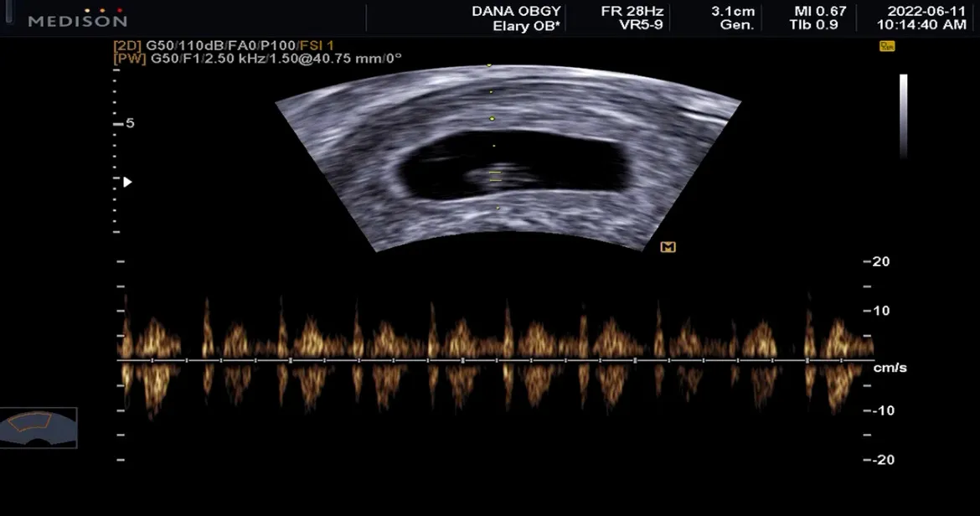Image resolution: width=980 pixels, height=516 pixels.
Task: Click the PW sample gate on the embryo
Action: [x=495, y=176]
